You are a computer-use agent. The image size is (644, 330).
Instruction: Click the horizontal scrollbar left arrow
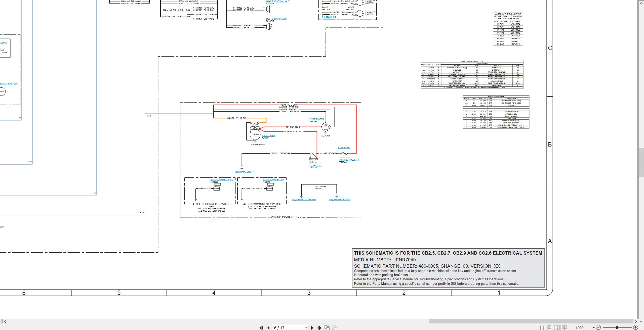coord(5,321)
